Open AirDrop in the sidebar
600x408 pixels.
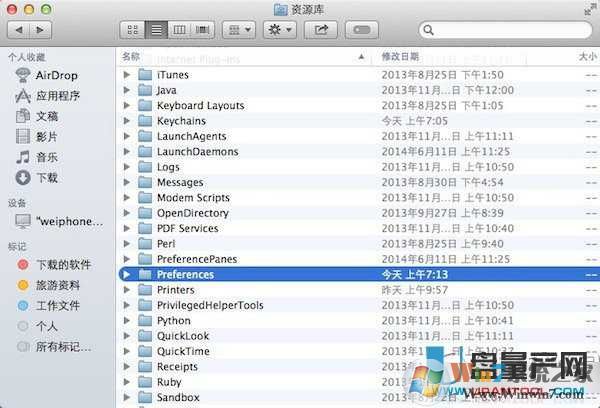[47, 75]
